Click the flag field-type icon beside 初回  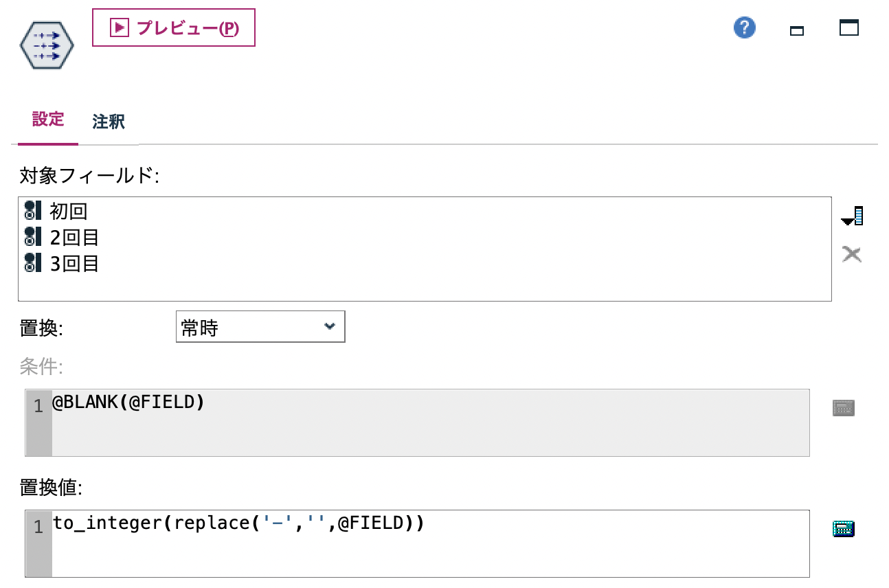pyautogui.click(x=30, y=212)
